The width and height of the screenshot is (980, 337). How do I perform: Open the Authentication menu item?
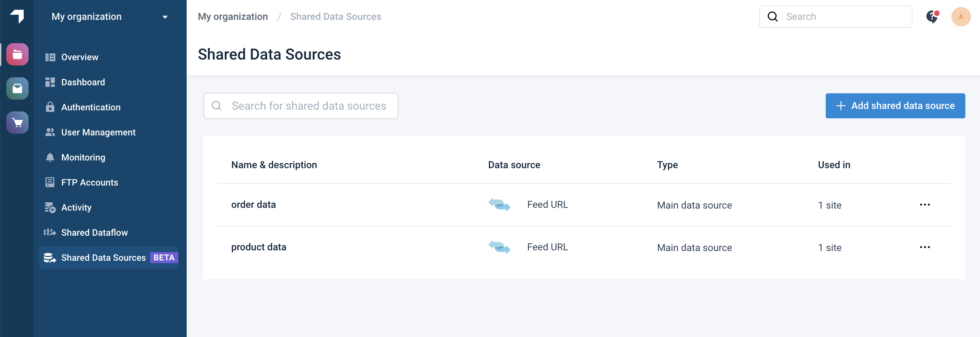click(x=90, y=107)
